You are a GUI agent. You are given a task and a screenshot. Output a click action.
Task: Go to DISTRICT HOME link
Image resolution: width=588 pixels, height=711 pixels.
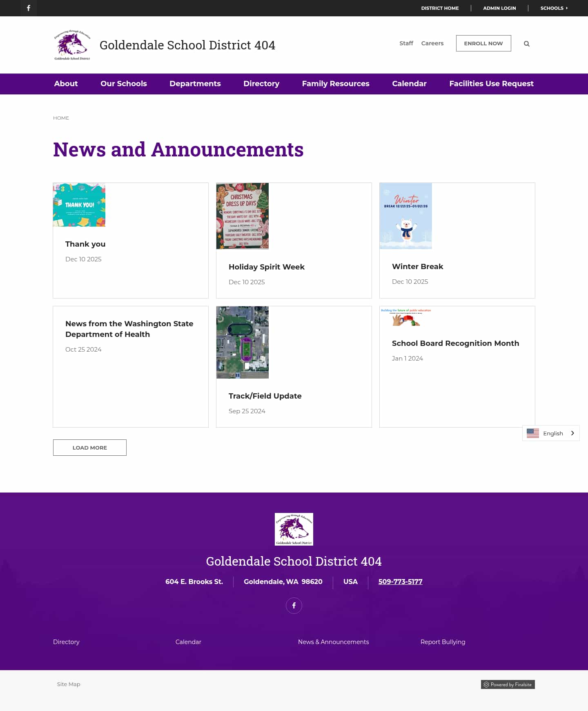[x=440, y=8]
